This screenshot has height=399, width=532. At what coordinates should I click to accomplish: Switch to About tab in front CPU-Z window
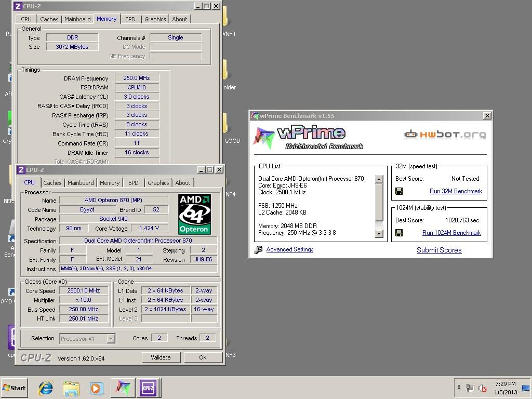click(x=182, y=183)
